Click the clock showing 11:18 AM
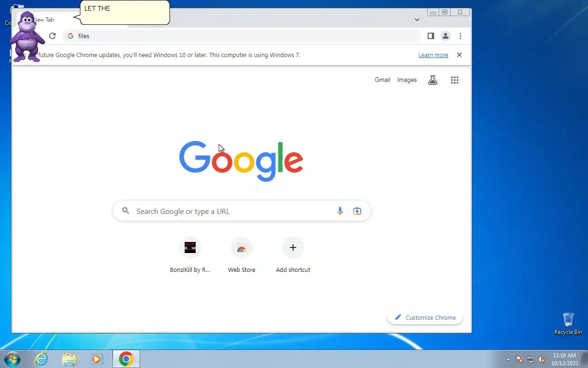This screenshot has width=588, height=368. [x=564, y=359]
